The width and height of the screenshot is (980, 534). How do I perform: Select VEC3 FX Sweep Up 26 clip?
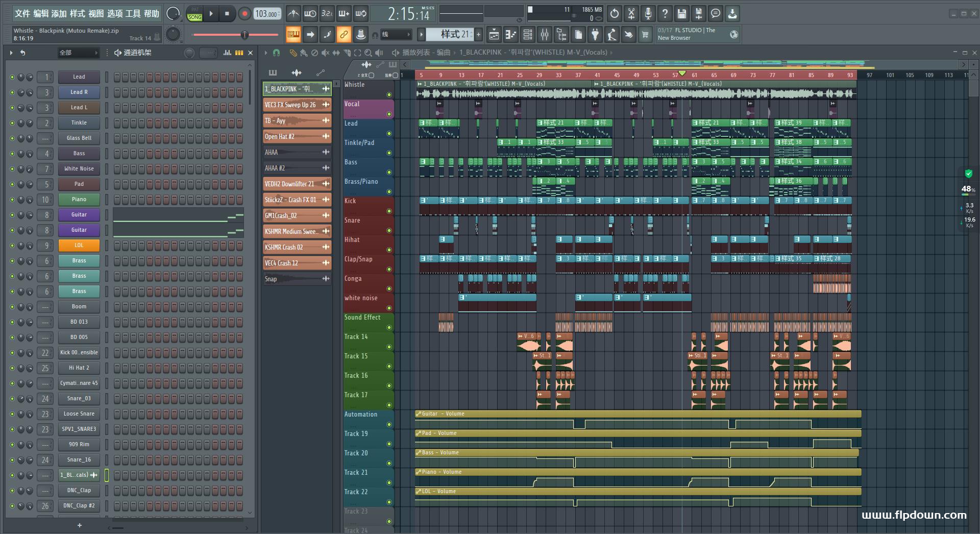[x=297, y=105]
